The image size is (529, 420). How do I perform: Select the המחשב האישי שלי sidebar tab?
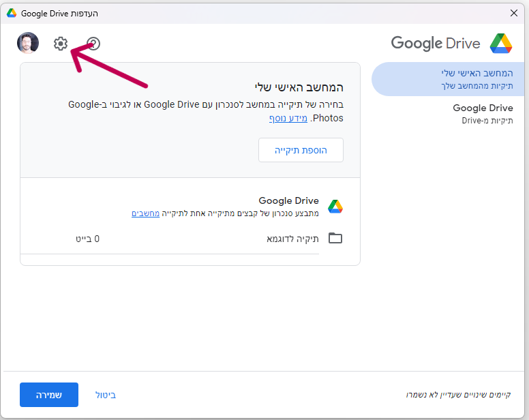click(x=448, y=79)
